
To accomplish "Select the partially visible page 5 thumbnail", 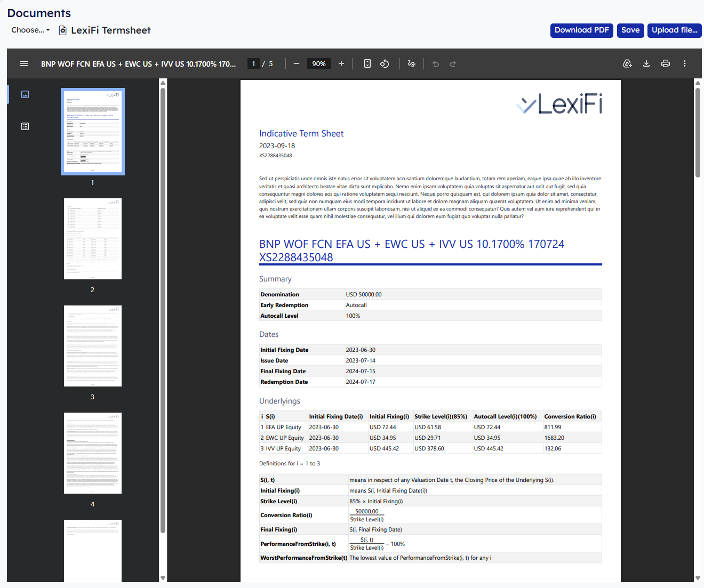I will [93, 551].
